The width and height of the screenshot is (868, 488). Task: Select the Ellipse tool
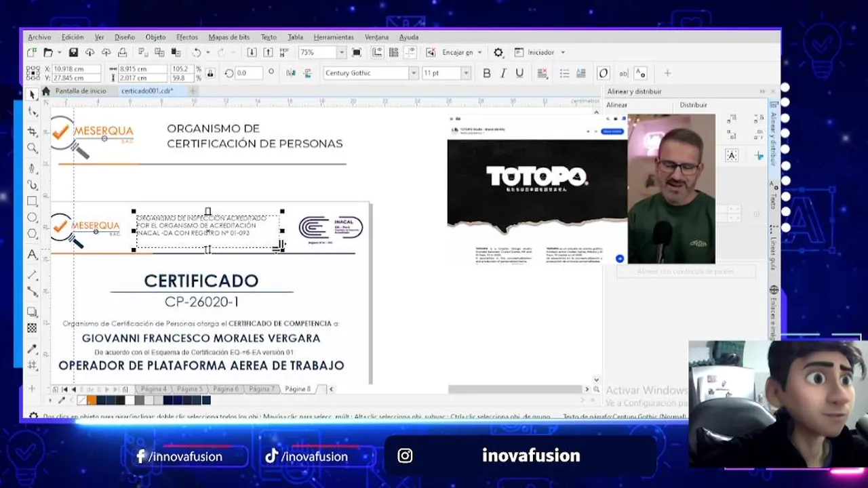[33, 218]
